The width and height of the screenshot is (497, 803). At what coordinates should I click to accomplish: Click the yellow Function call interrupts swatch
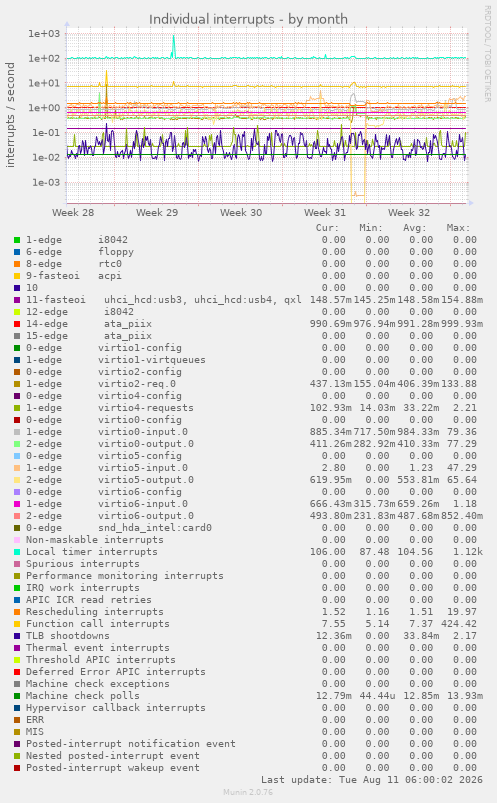[17, 624]
